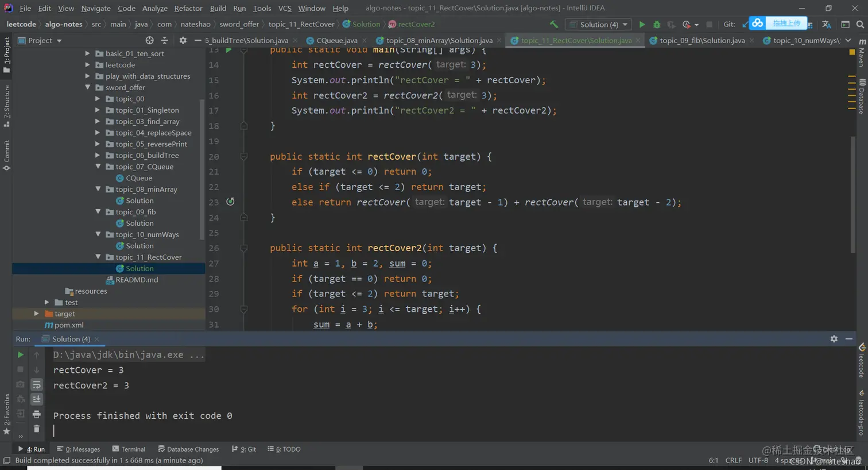Click the Git update project arrow
The height and width of the screenshot is (470, 868).
pos(745,24)
